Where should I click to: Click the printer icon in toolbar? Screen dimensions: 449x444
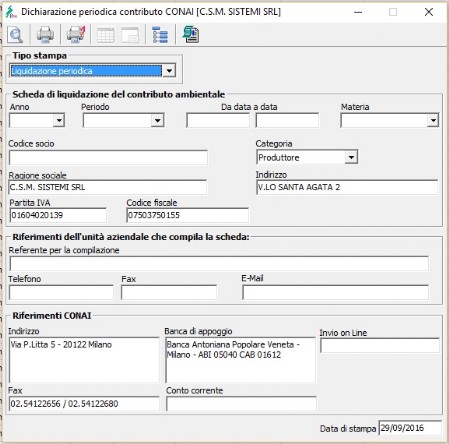tap(45, 35)
